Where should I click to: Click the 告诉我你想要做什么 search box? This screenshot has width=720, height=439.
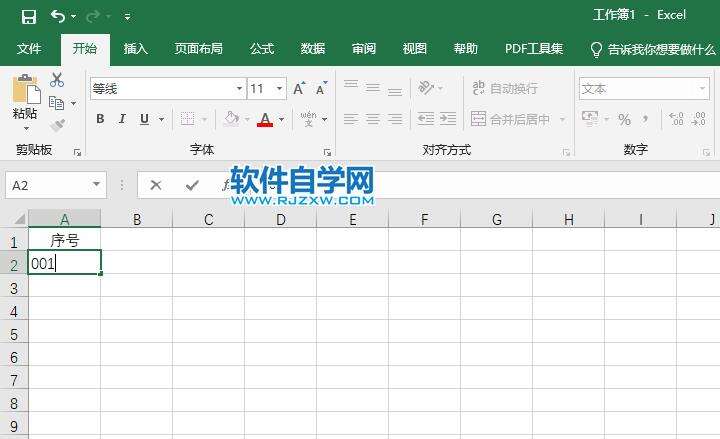[x=653, y=49]
